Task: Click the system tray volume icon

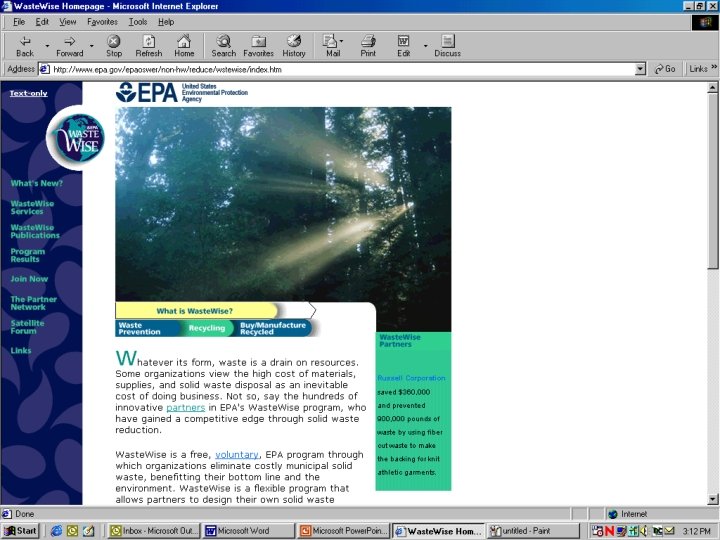Action: (644, 531)
